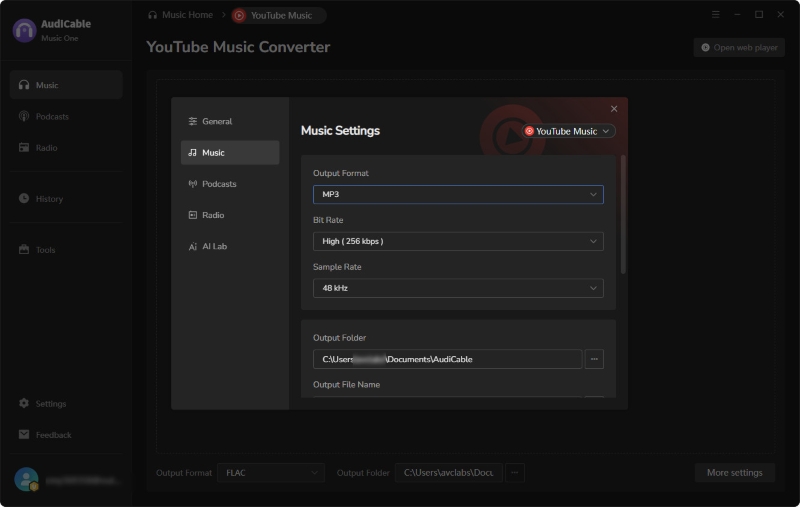
Task: Open Podcasts in the main sidebar
Action: [66, 116]
